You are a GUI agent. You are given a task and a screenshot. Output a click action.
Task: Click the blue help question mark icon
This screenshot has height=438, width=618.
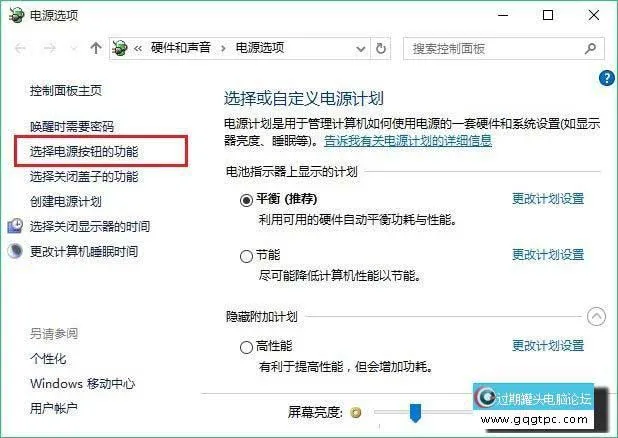607,78
